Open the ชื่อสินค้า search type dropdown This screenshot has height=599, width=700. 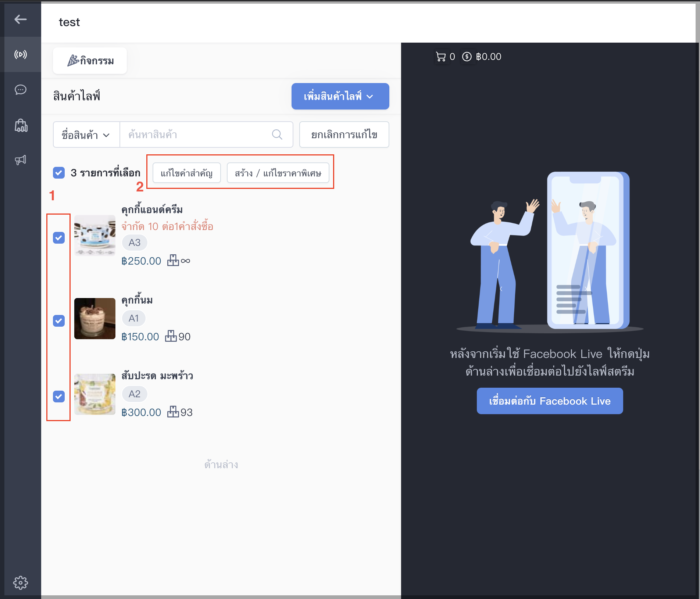click(86, 134)
